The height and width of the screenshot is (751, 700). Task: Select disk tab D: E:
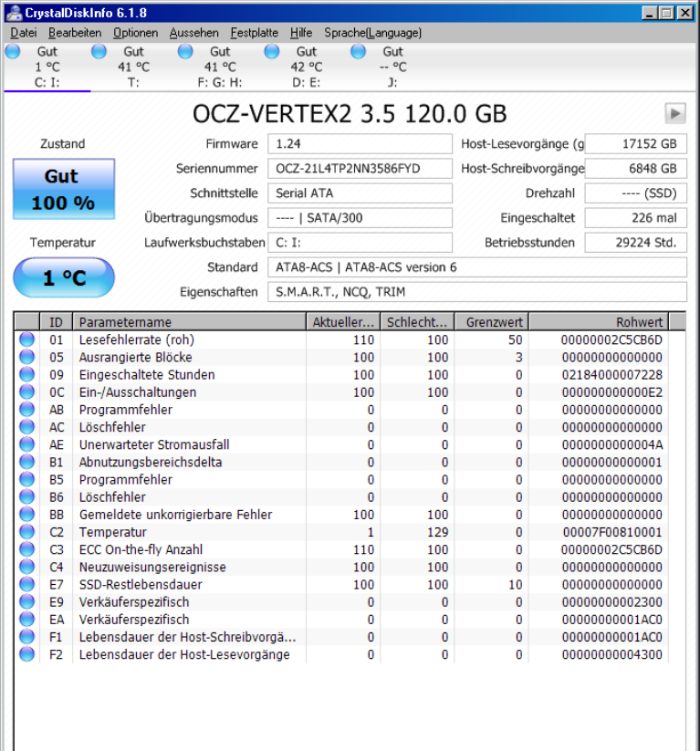click(x=307, y=67)
